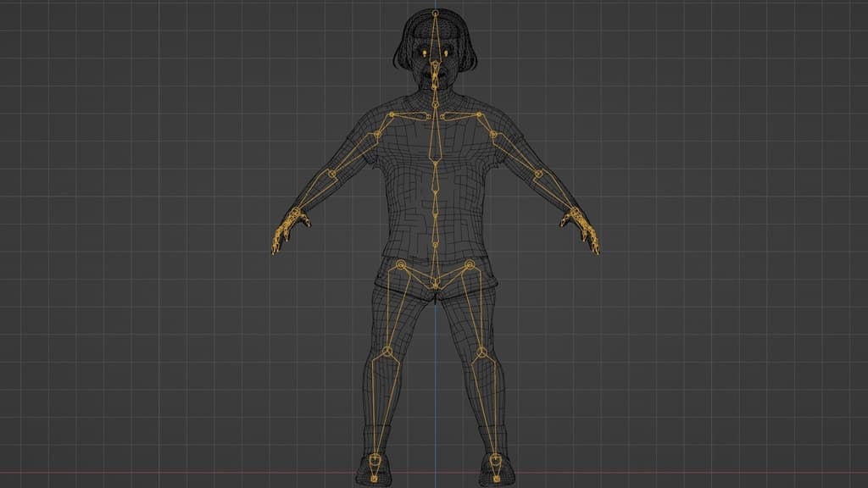Select the upper arm bone on viewer's right
Image resolution: width=868 pixels, height=488 pixels.
click(516, 154)
